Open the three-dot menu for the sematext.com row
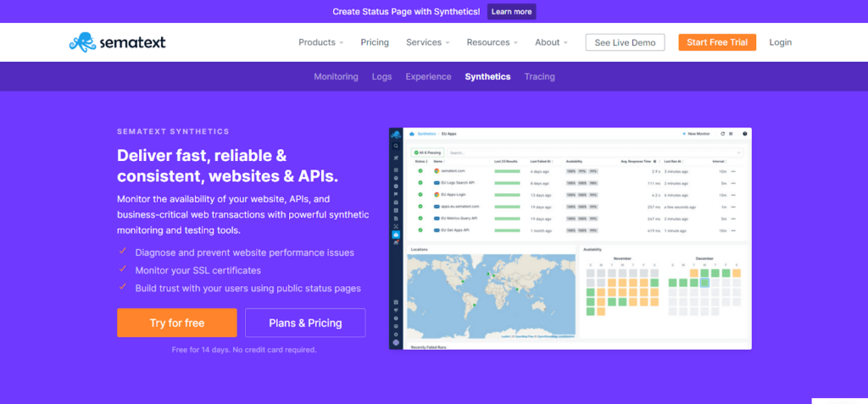The height and width of the screenshot is (404, 868). [x=733, y=171]
